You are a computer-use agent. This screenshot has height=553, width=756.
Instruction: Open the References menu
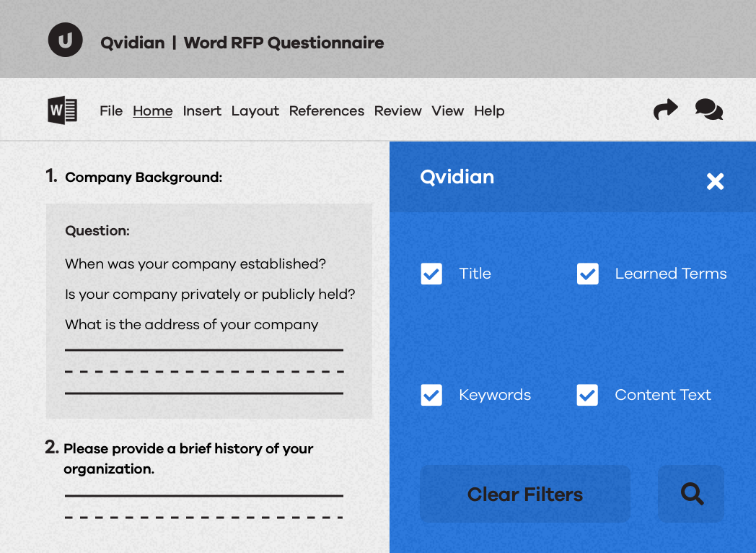326,111
